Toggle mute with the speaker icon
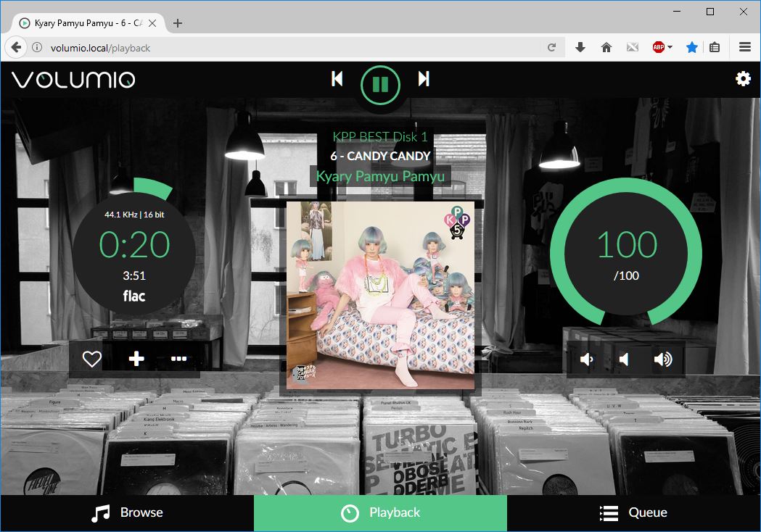Viewport: 761px width, 532px height. pyautogui.click(x=624, y=359)
